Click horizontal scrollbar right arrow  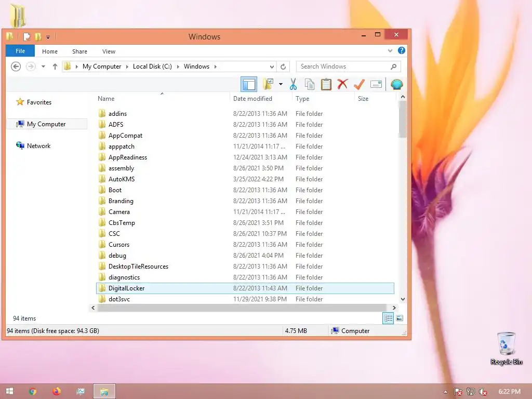tap(394, 308)
